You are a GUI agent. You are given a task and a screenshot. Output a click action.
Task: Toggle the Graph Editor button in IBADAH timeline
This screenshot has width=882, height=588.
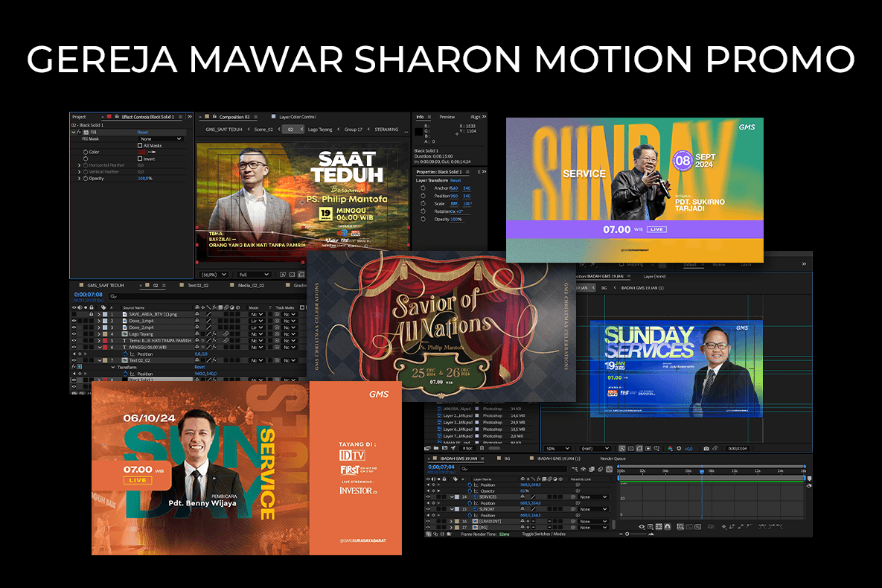(609, 469)
